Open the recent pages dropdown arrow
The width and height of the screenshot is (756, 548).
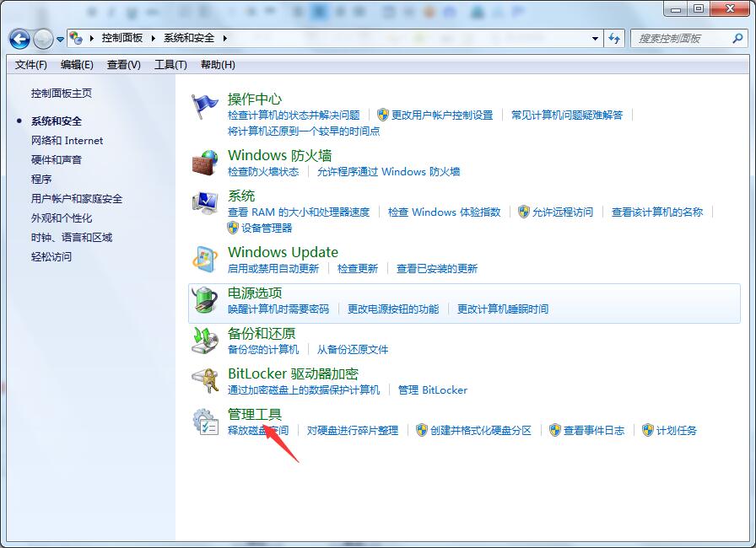(x=60, y=40)
